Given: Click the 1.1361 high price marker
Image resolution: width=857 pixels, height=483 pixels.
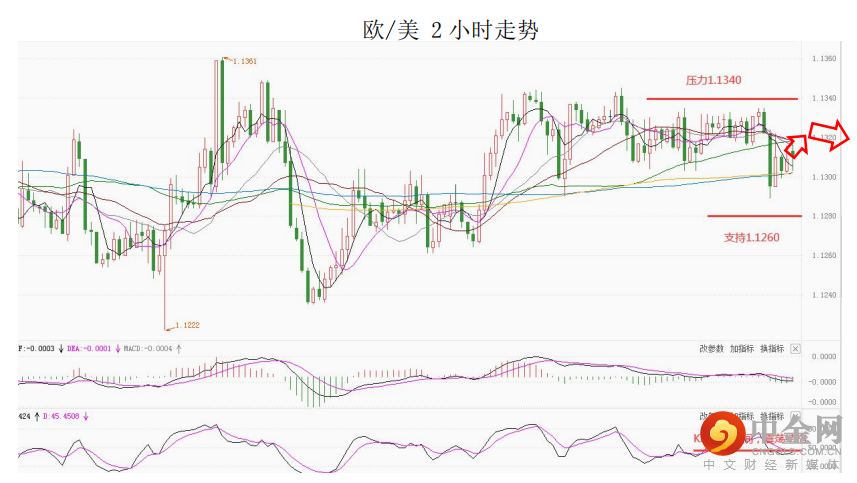Looking at the screenshot, I should (x=244, y=61).
